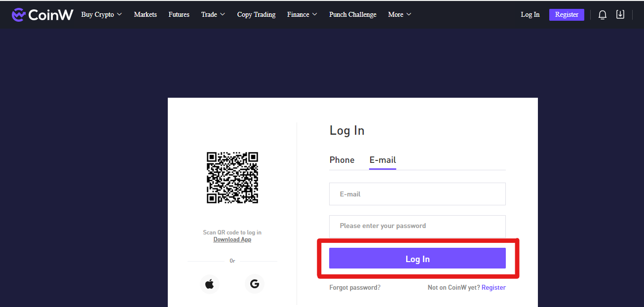
Task: Click the Forgot password link
Action: coord(355,287)
